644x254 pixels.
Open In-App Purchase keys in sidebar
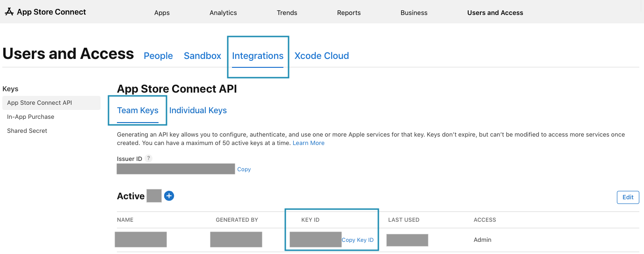30,117
